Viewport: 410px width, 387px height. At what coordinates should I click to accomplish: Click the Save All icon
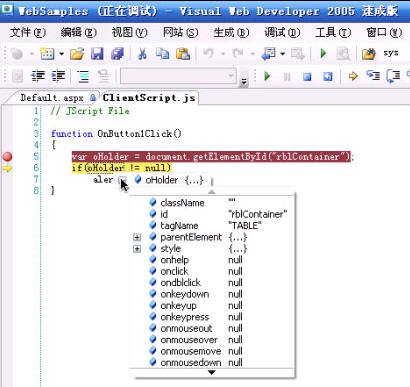[x=117, y=54]
